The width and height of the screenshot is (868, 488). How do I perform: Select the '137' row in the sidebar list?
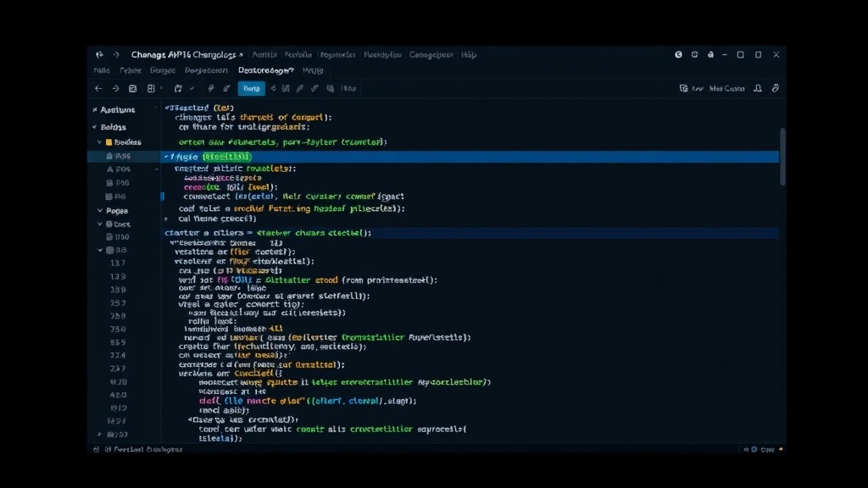117,263
